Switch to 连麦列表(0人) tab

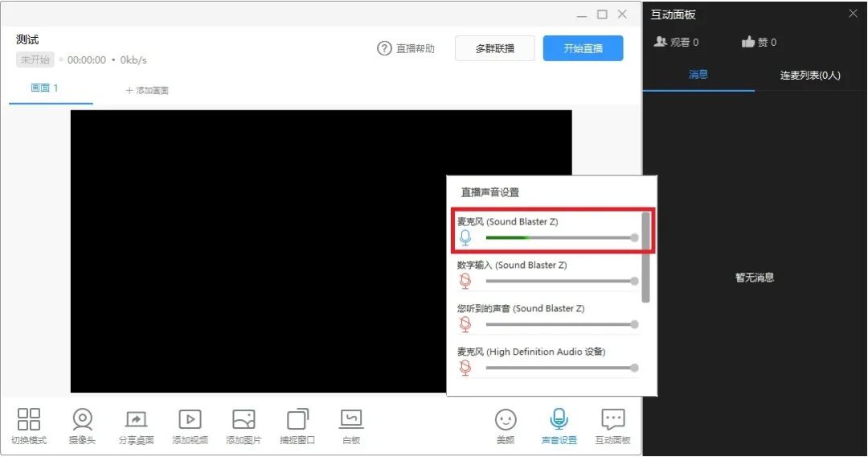coord(810,76)
